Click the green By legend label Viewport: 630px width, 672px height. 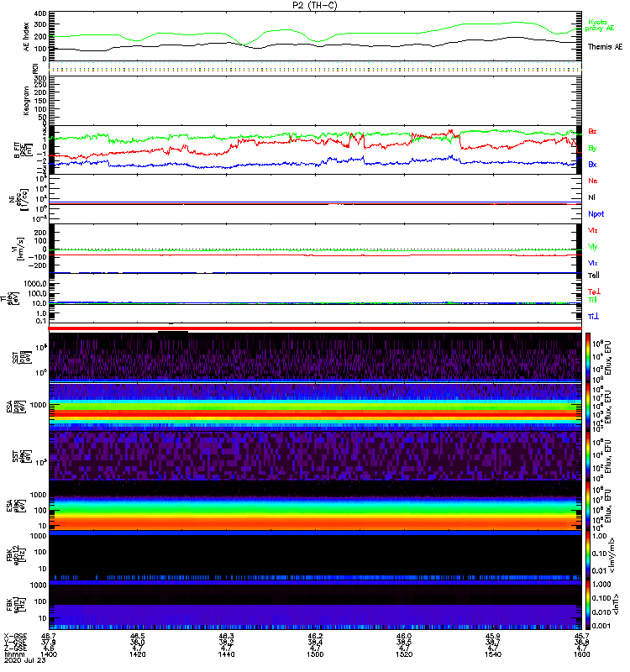tap(593, 148)
